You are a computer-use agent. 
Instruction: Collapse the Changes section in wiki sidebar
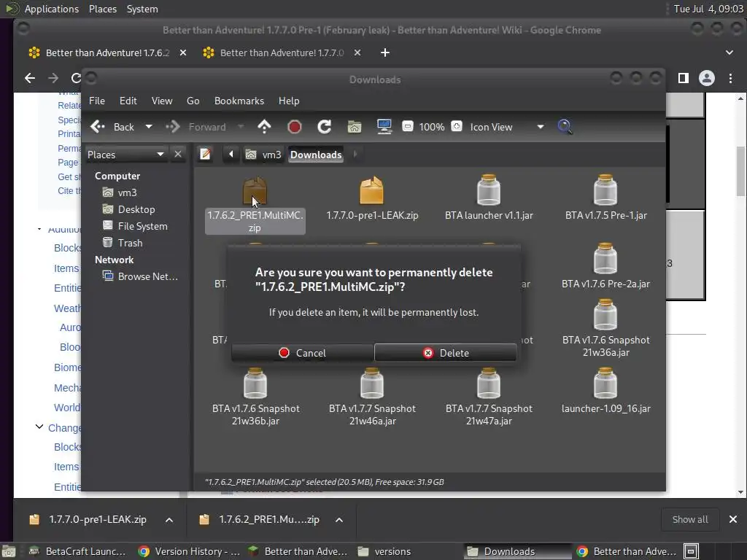(x=39, y=427)
